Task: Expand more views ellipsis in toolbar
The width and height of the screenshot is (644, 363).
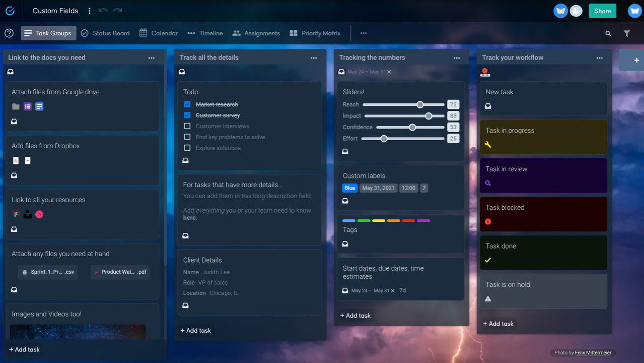Action: pyautogui.click(x=364, y=33)
